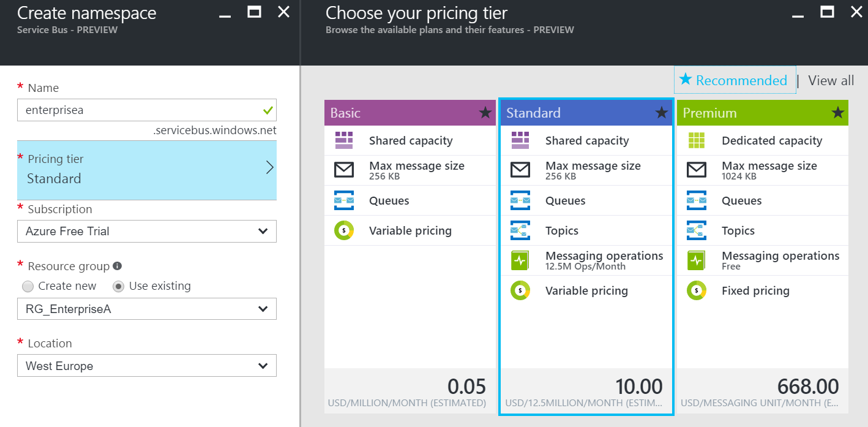Click the Fixed pricing icon on Premium tier
The image size is (868, 427).
(x=696, y=290)
